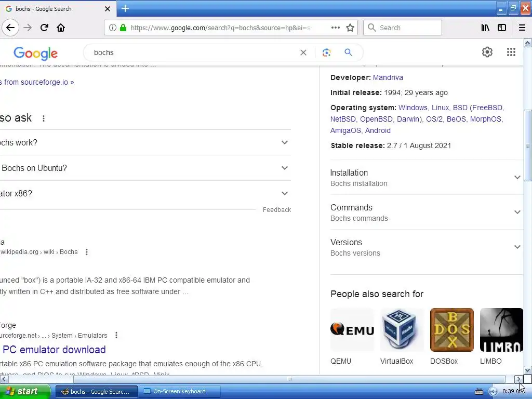Open the Firefox hamburger menu
532x399 pixels.
pos(522,28)
